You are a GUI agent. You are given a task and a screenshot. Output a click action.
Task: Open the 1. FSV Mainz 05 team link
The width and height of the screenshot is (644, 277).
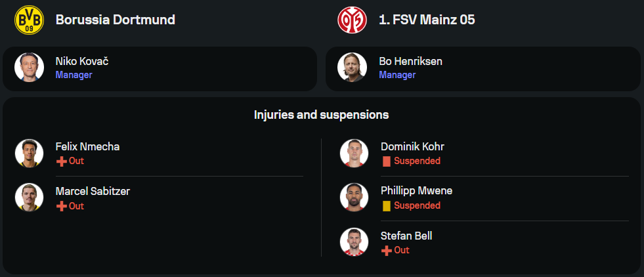click(x=427, y=20)
